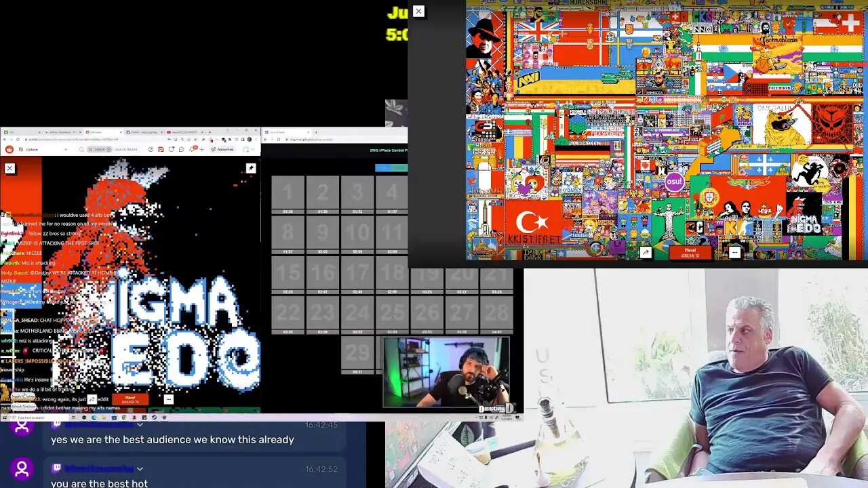Click browser back arrow in Reddit window
The height and width of the screenshot is (488, 868).
[5, 140]
